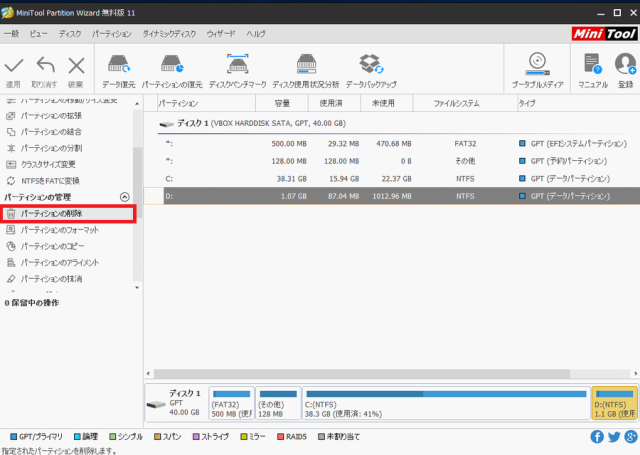This screenshot has height=455, width=640.
Task: Choose パーティションのコピー in the sidebar
Action: click(52, 246)
